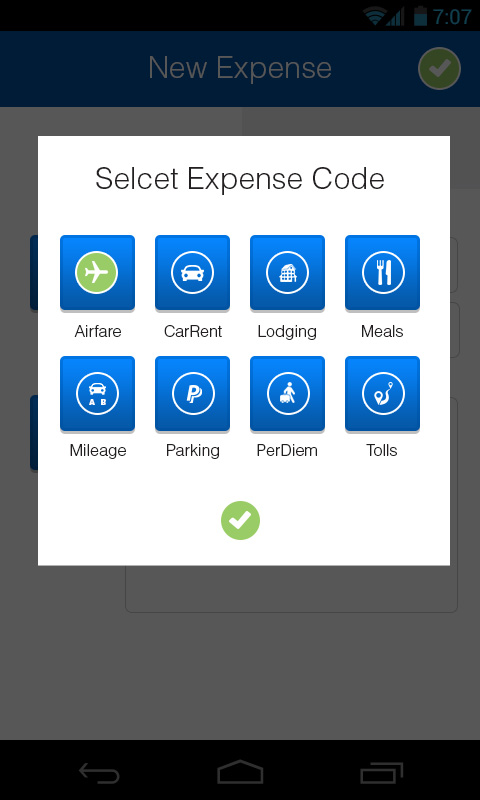Pick the PerDiem traveler icon
480x800 pixels.
[287, 394]
